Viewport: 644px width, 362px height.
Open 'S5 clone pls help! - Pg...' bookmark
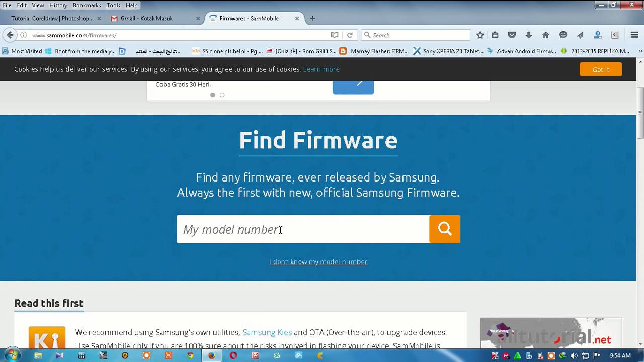227,51
